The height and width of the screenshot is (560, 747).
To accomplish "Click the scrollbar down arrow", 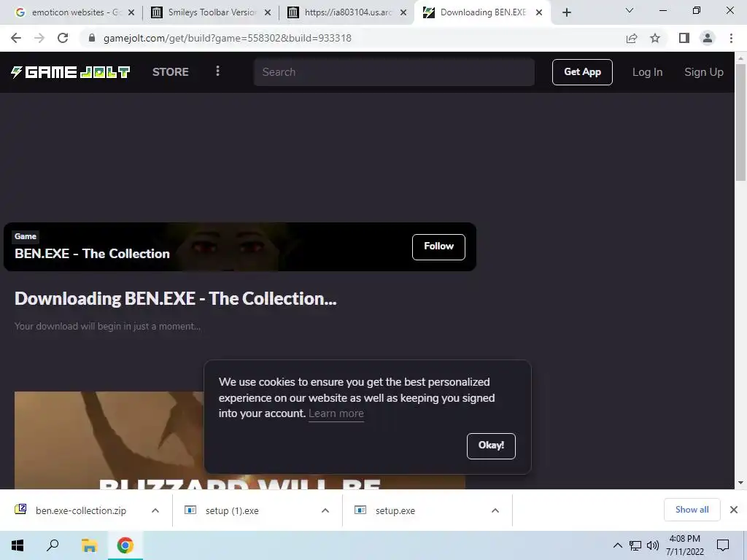I will point(740,483).
